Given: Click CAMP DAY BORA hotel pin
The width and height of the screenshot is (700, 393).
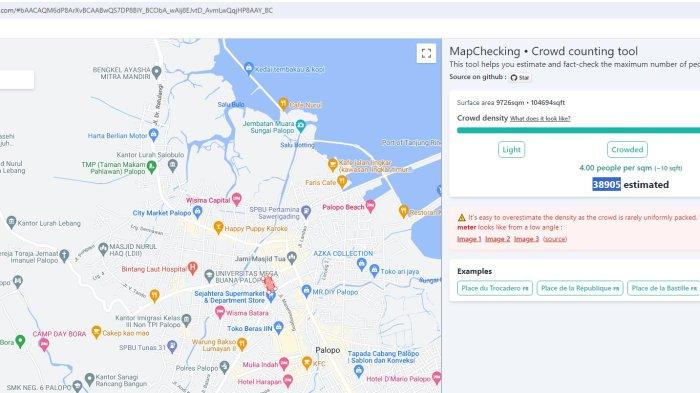Looking at the screenshot, I should point(44,344).
